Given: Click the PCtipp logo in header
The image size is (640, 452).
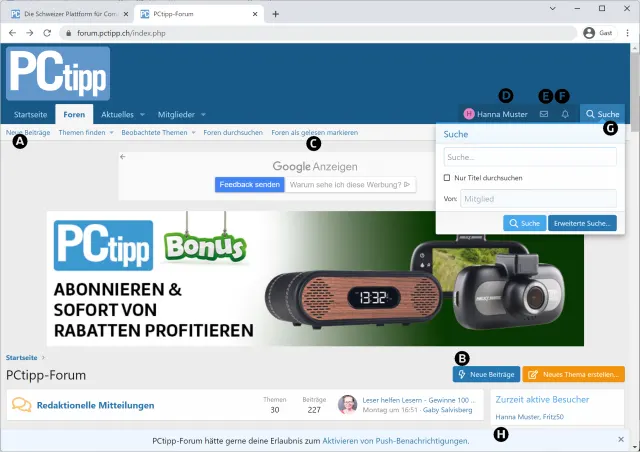Looking at the screenshot, I should coord(58,73).
